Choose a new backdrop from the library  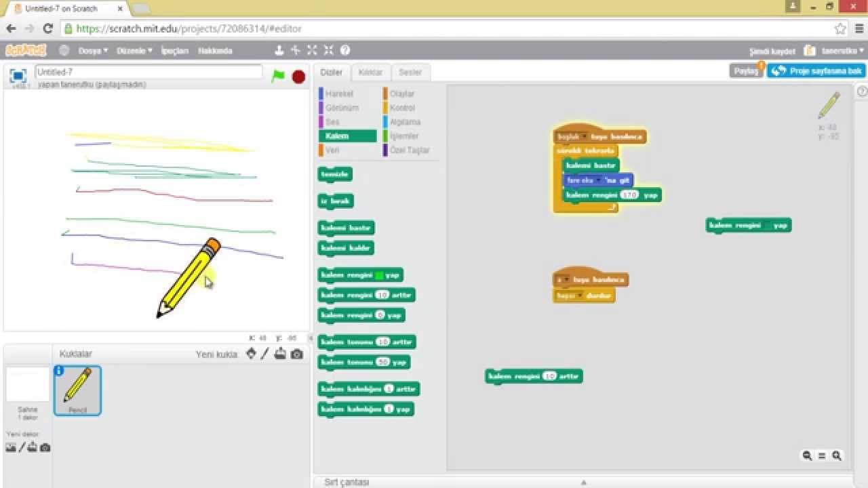(x=10, y=447)
